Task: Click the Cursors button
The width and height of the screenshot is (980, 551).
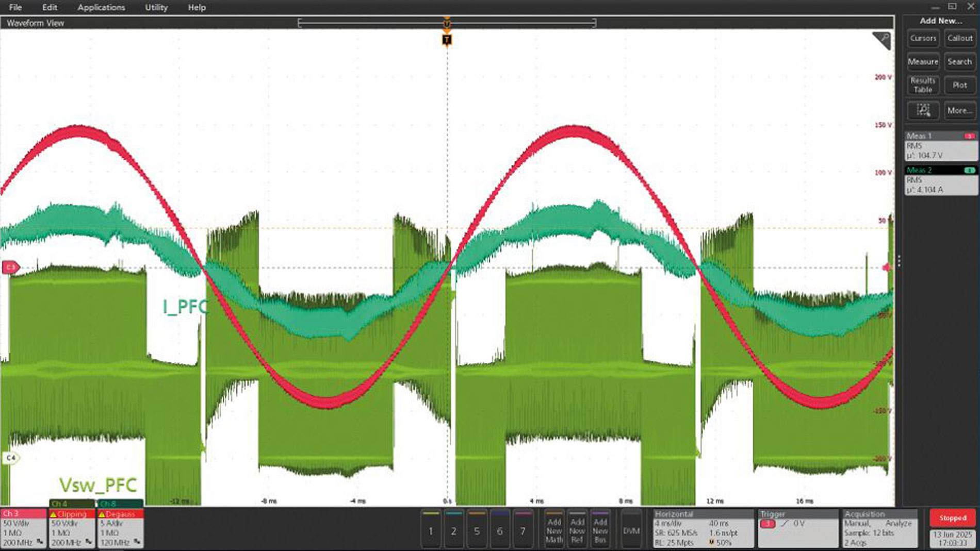Action: tap(923, 38)
